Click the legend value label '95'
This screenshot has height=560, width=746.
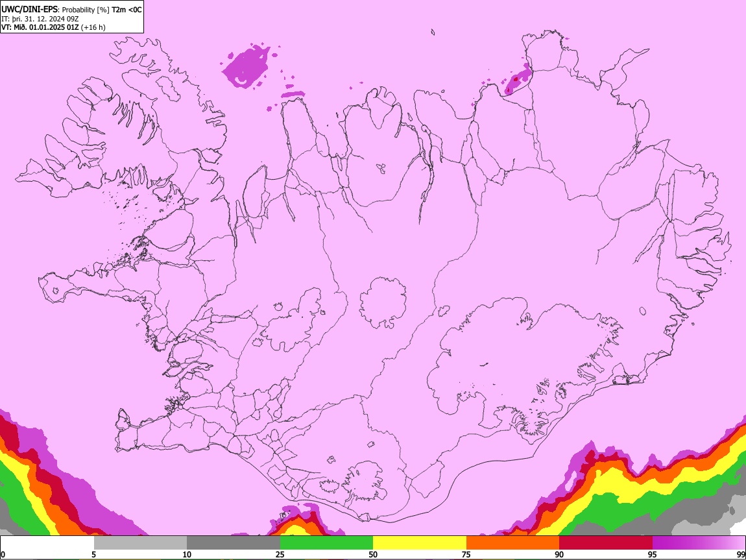(653, 554)
